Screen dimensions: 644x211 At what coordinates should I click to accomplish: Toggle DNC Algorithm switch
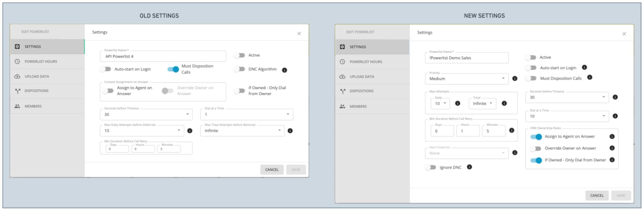point(239,69)
